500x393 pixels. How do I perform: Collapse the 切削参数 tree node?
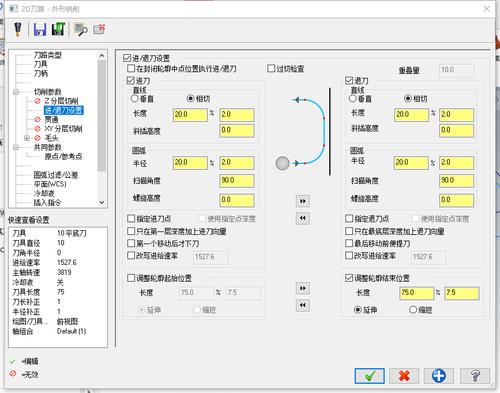click(16, 92)
